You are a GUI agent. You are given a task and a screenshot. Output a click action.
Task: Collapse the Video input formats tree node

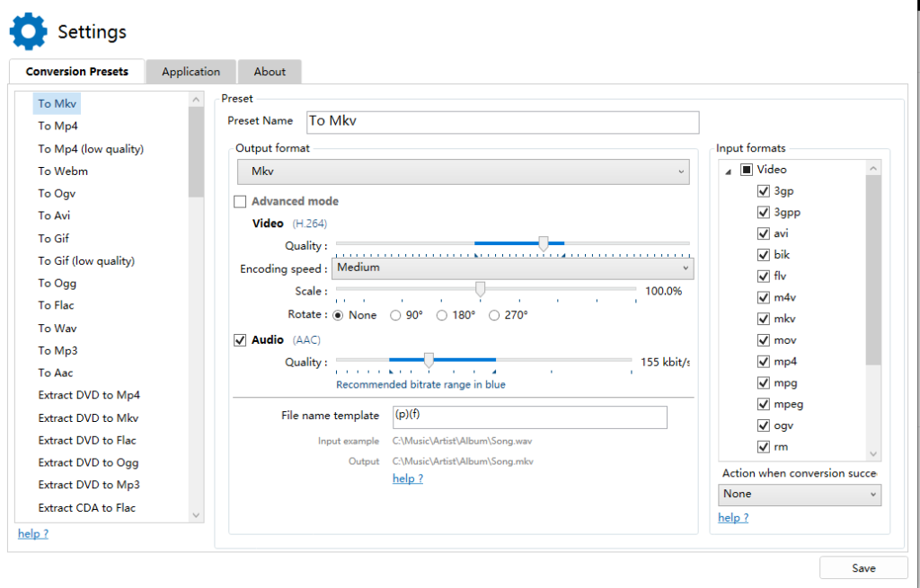coord(728,171)
